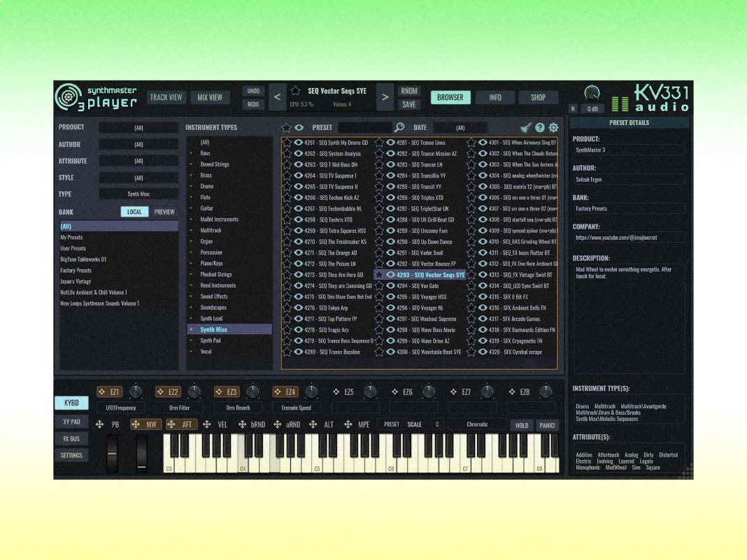
Task: Go to previous preset with left arrow
Action: [x=277, y=97]
